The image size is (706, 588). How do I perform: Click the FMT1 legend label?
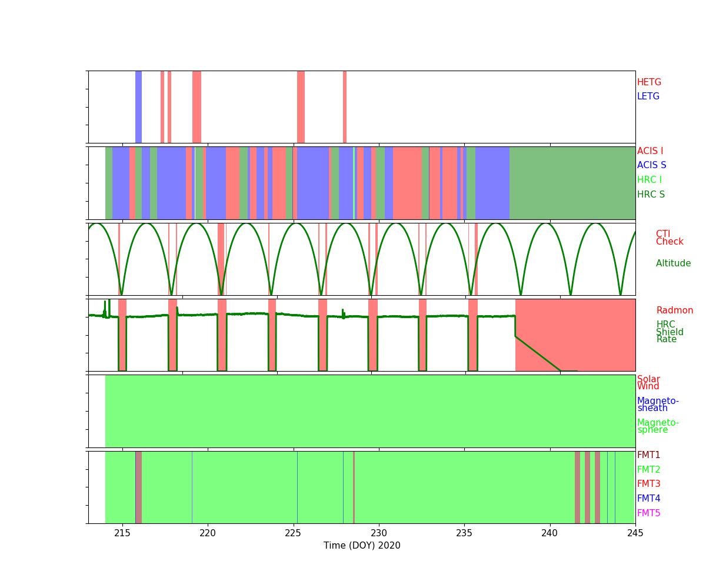click(x=648, y=455)
